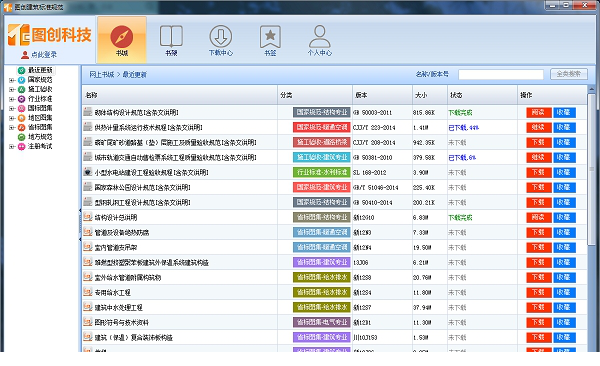The image size is (600, 366).
Task: Select 国家规范 tree item
Action: [40, 80]
